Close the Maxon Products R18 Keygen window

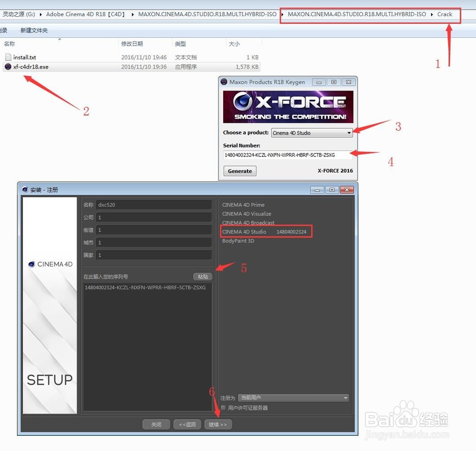(348, 82)
